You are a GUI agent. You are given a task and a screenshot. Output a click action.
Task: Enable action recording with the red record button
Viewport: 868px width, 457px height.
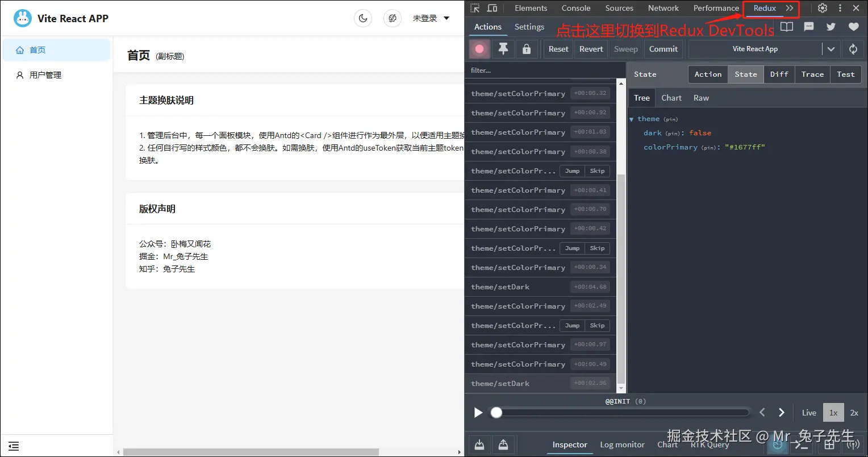pos(479,49)
